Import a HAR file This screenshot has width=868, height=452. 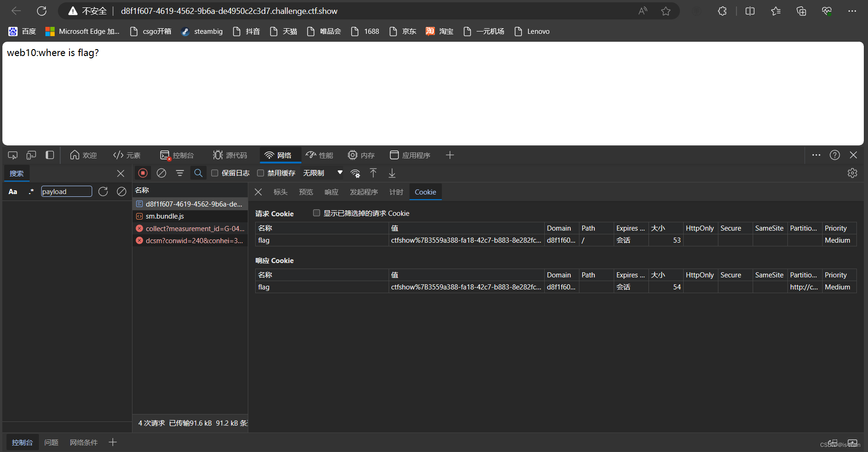click(x=373, y=173)
